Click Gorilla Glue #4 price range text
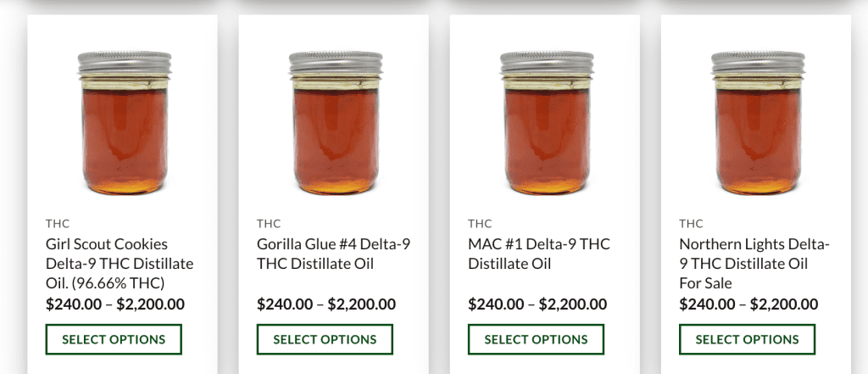The width and height of the screenshot is (868, 374). pyautogui.click(x=326, y=304)
